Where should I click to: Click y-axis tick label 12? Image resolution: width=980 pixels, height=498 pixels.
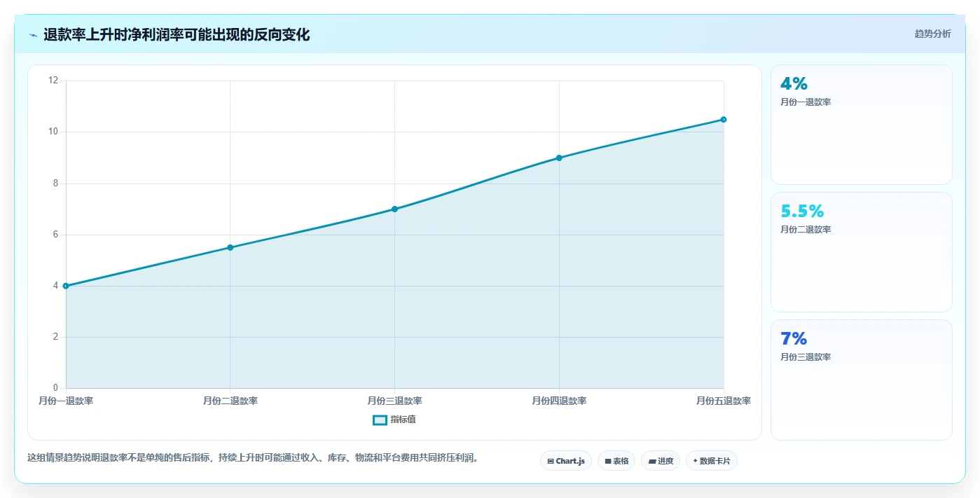tap(53, 81)
